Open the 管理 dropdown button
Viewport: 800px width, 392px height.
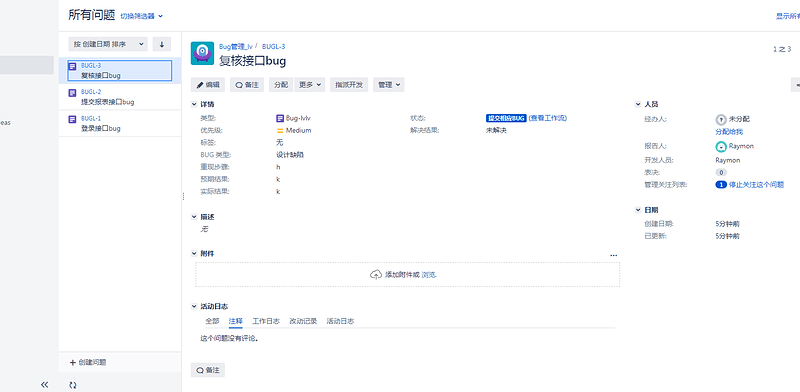389,85
